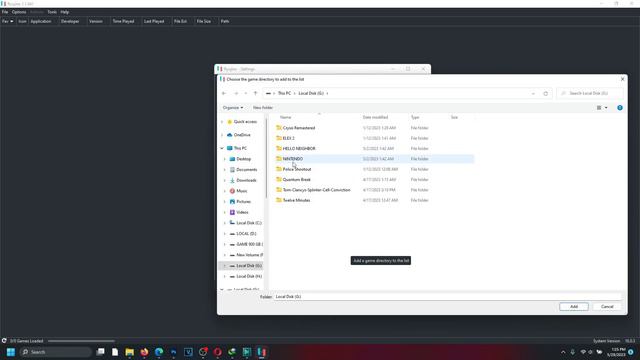Open the File menu in Ryujinx

5,12
